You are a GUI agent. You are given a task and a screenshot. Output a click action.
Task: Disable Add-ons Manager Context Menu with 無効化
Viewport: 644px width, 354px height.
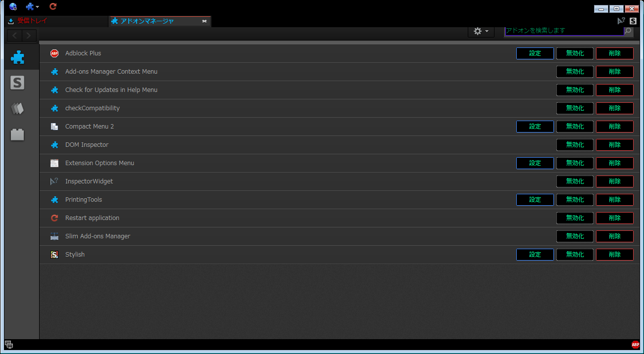575,72
